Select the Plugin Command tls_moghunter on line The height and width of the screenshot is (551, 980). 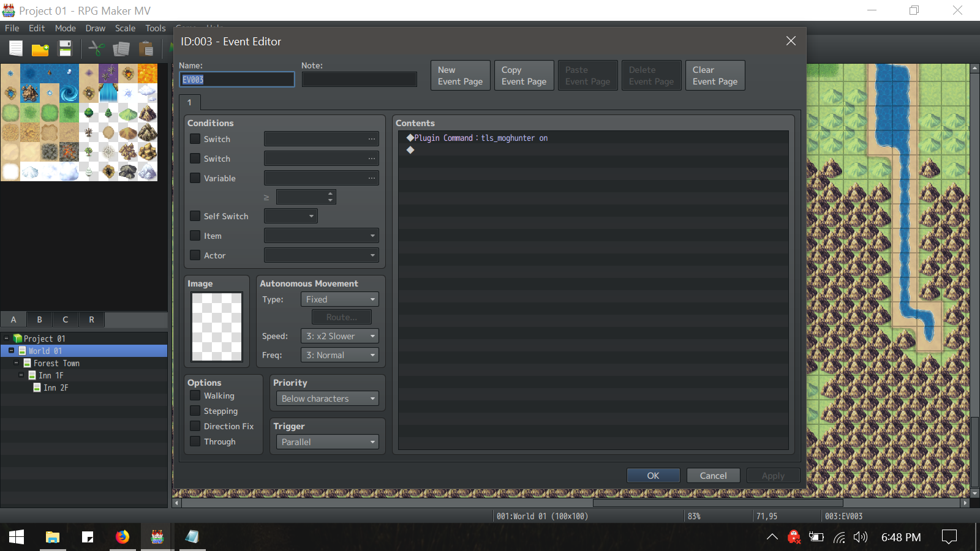click(x=594, y=138)
